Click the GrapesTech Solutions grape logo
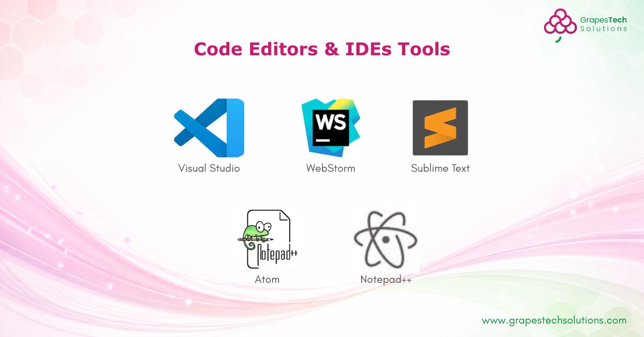The width and height of the screenshot is (644, 337). point(560,20)
